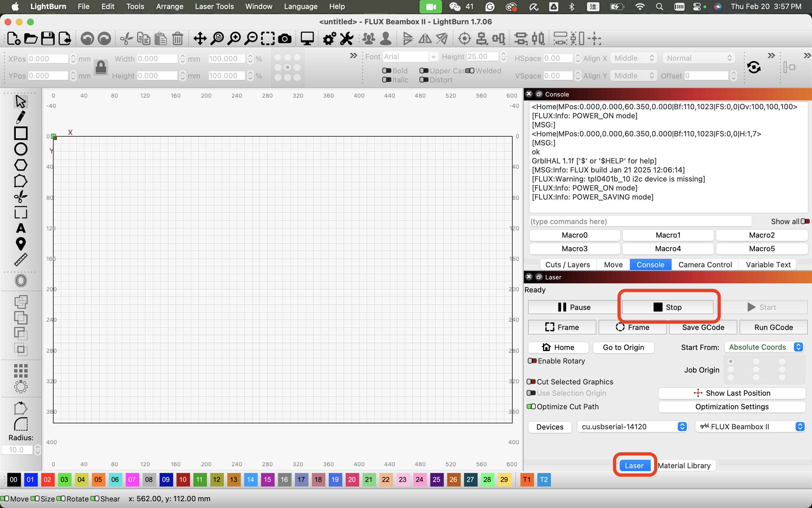Image resolution: width=812 pixels, height=508 pixels.
Task: Click the lock aspect ratio icon
Action: [x=101, y=67]
